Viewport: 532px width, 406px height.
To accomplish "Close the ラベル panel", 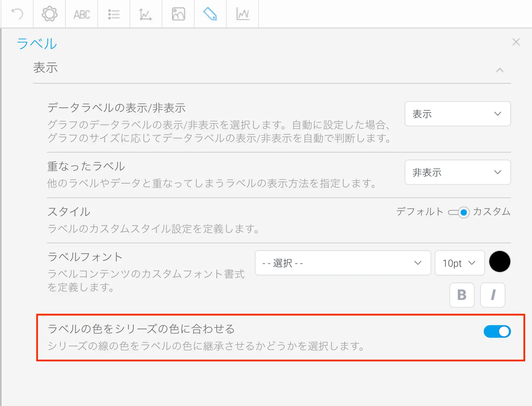I will 516,42.
